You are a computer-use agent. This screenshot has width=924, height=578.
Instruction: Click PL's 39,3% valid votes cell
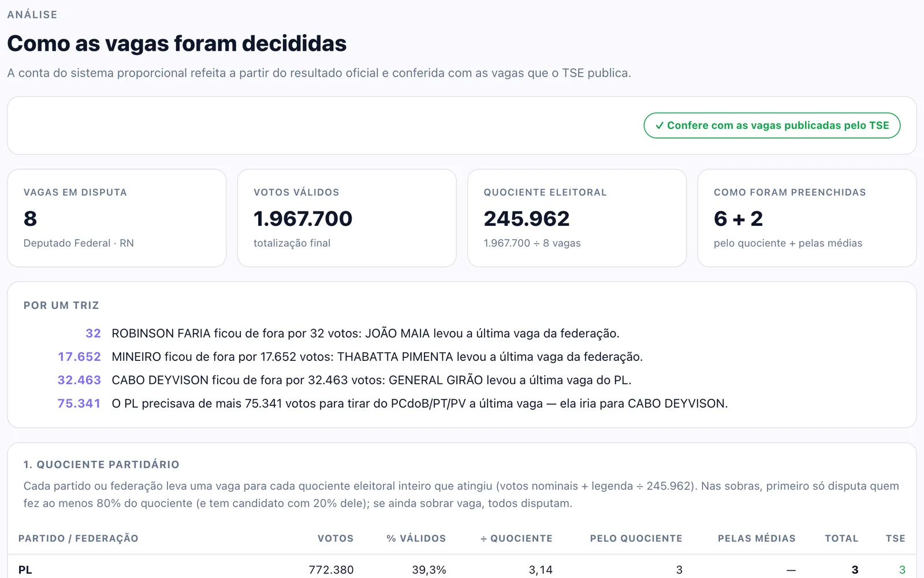coord(429,570)
